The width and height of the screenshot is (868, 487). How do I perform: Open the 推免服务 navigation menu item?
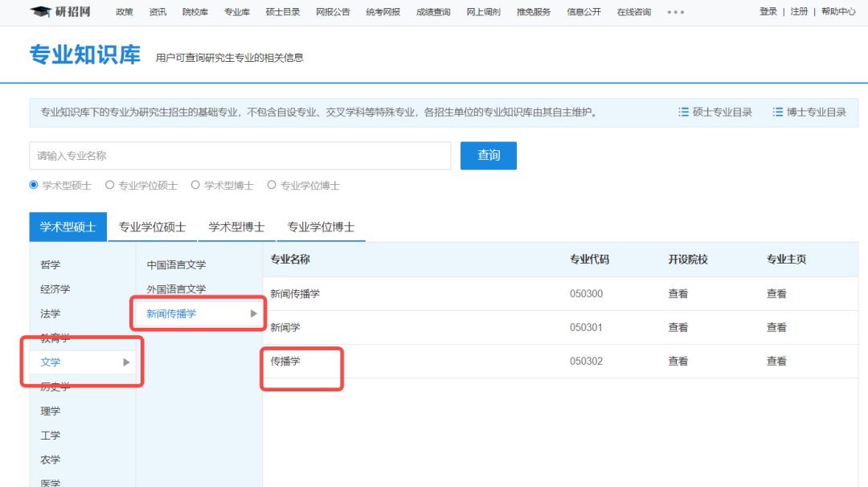click(x=534, y=11)
